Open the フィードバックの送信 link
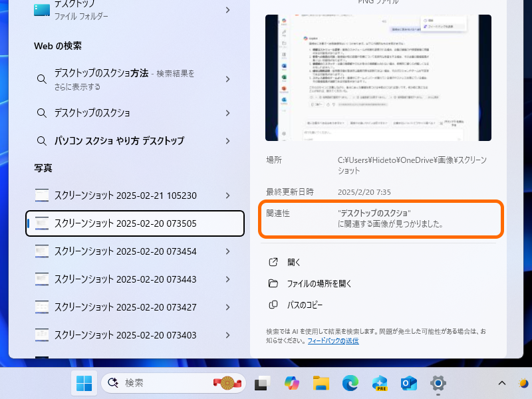Viewport: 532px width, 399px height. (x=332, y=340)
